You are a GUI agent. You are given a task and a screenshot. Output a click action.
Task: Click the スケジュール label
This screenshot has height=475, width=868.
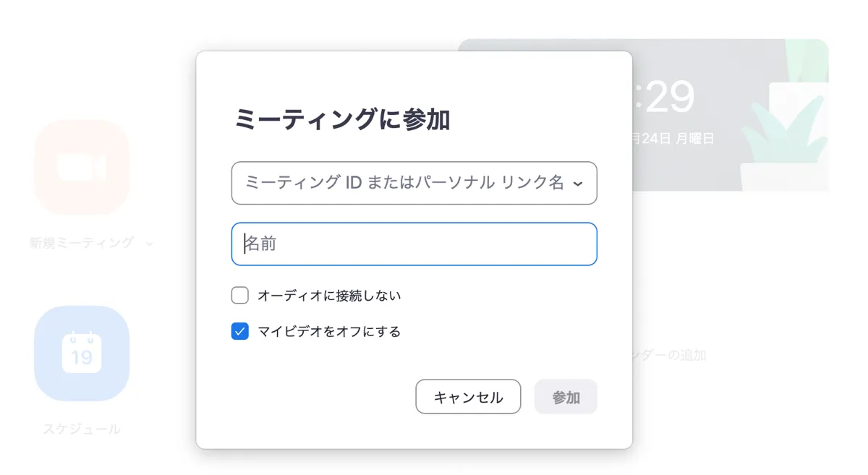pos(82,429)
